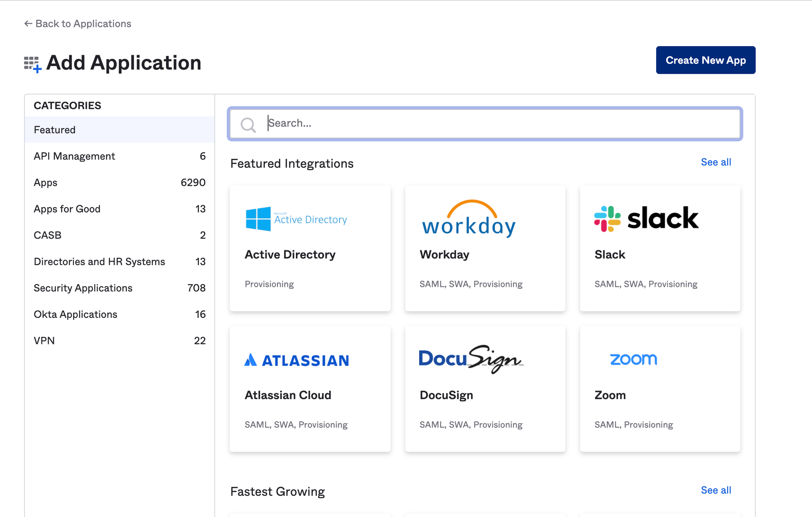Screen dimensions: 812x517
Task: See all Featured Integrations
Action: (715, 162)
